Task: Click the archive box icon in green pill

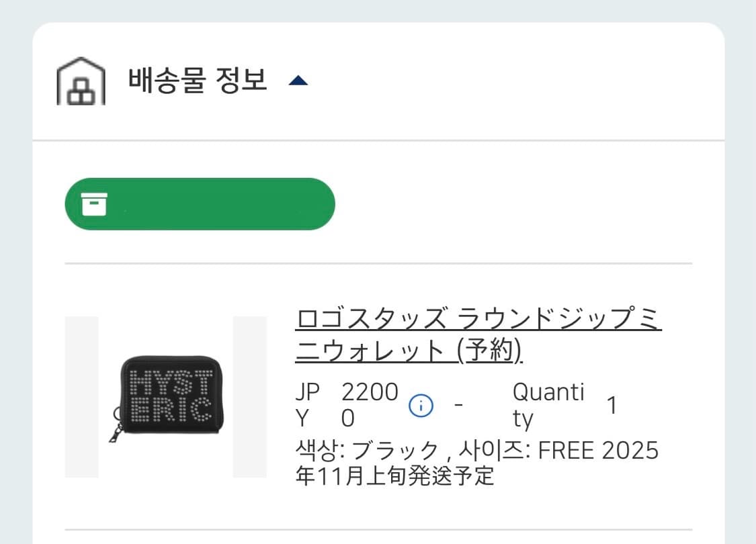Action: click(x=94, y=203)
